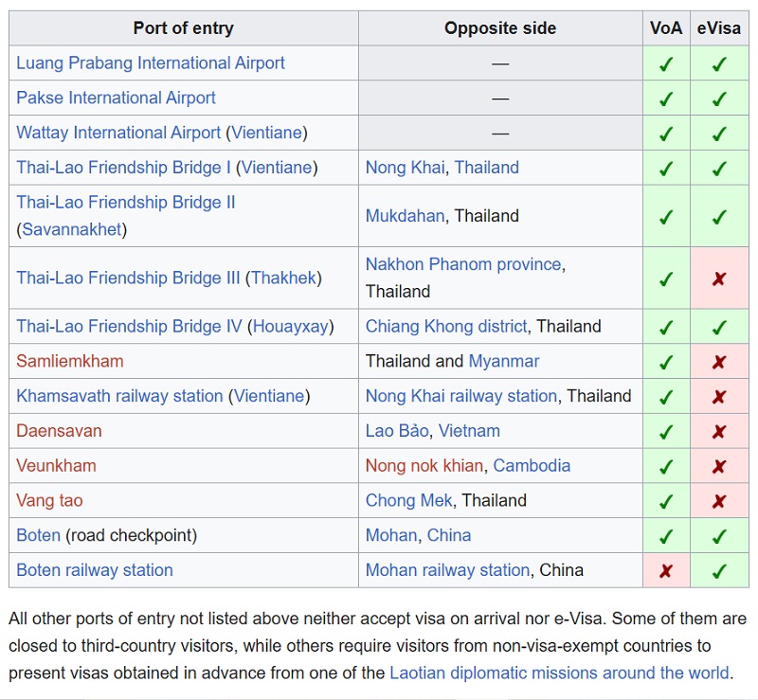
Task: Click the green VoA checkmark in Vang tao row
Action: coord(666,501)
